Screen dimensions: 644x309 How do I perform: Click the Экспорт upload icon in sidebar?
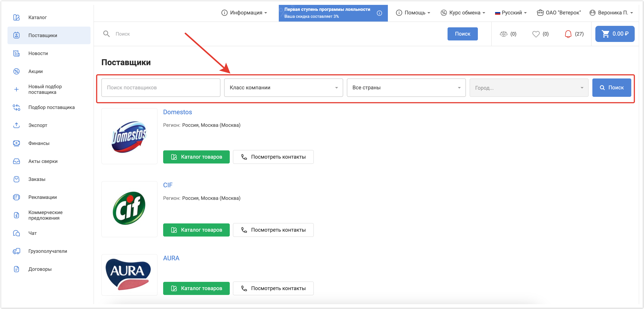(16, 125)
